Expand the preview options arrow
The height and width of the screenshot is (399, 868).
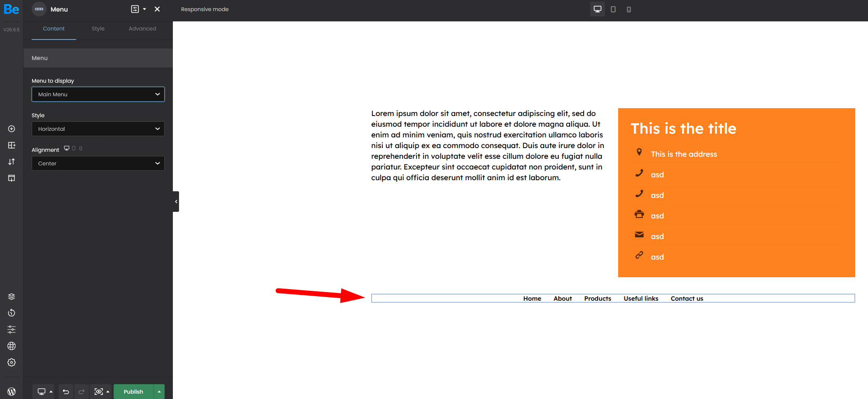[108, 392]
